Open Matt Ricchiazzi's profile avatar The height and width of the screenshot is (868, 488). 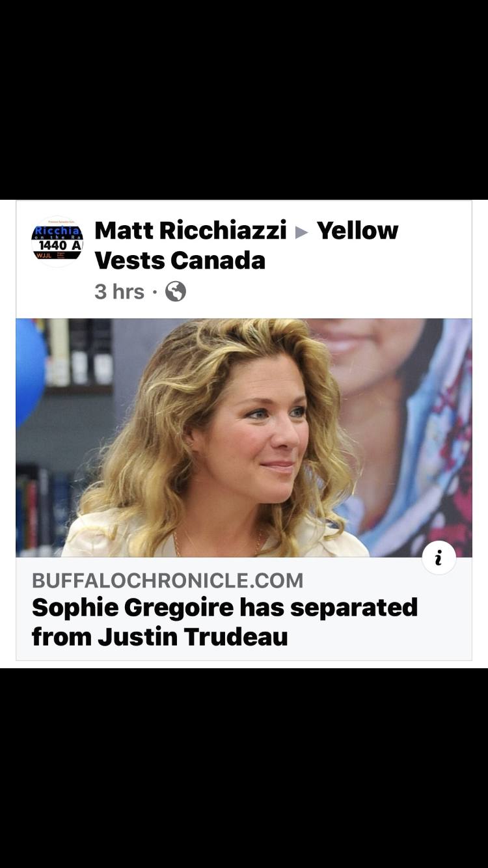click(57, 242)
